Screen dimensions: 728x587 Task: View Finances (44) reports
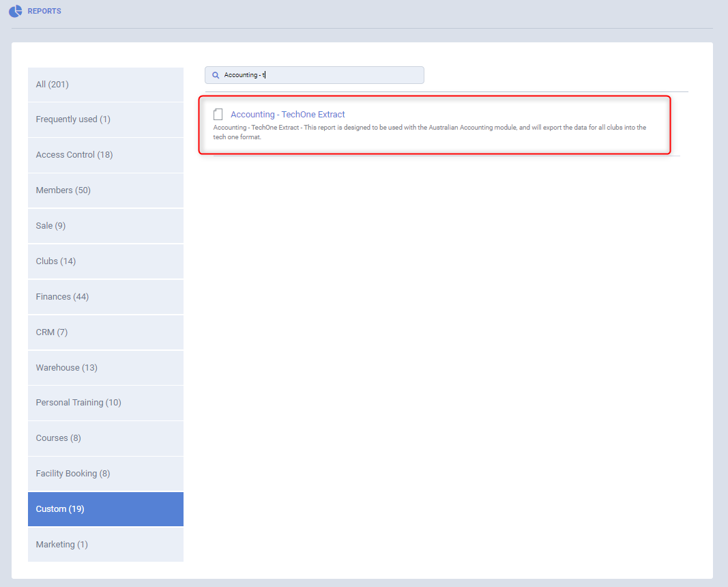coord(105,297)
